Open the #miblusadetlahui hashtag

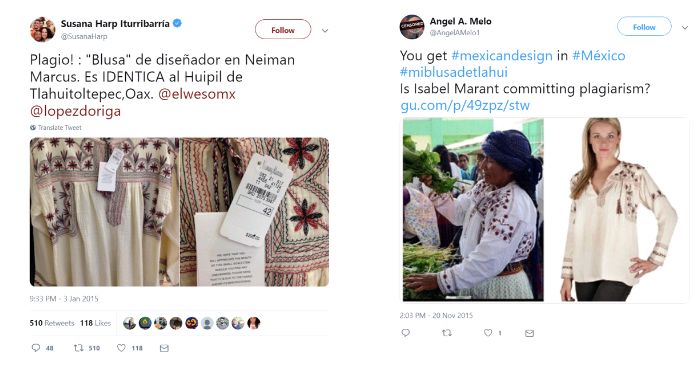(454, 72)
